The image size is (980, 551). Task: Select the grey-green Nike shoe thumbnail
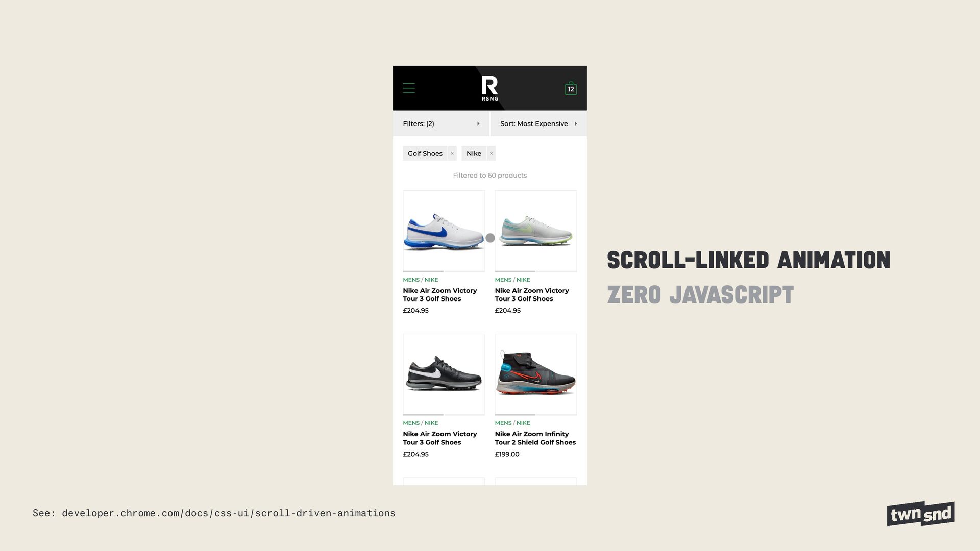point(535,231)
